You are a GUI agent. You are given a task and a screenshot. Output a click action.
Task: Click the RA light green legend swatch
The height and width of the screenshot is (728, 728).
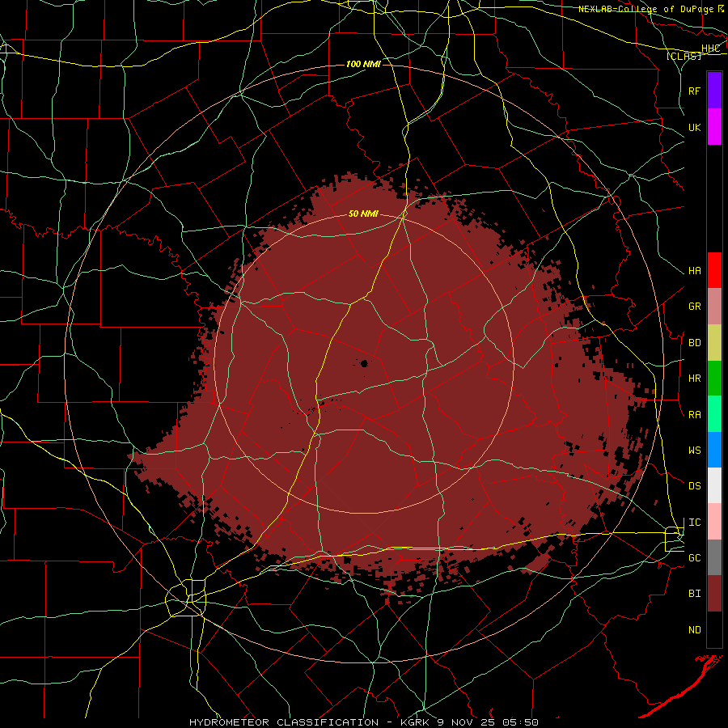click(x=714, y=414)
